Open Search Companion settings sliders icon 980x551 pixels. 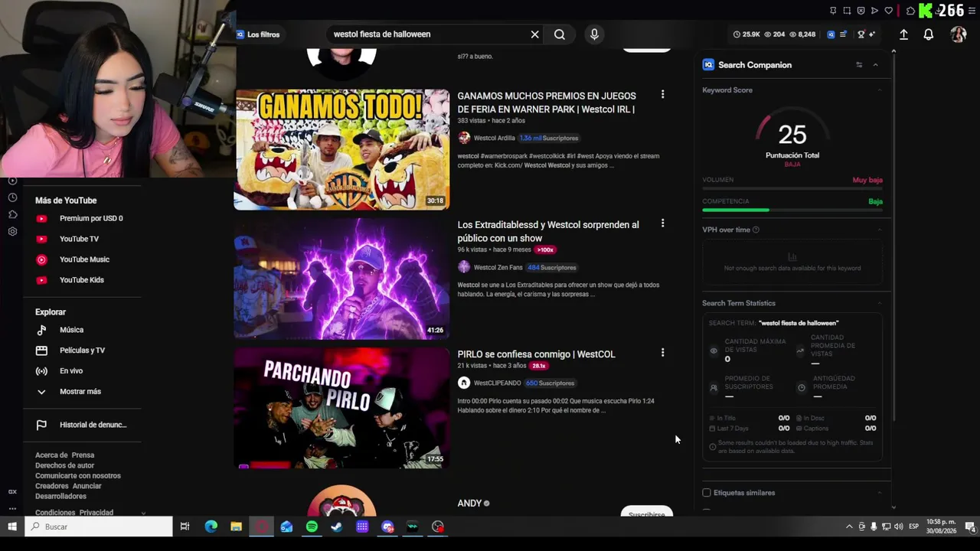tap(859, 65)
